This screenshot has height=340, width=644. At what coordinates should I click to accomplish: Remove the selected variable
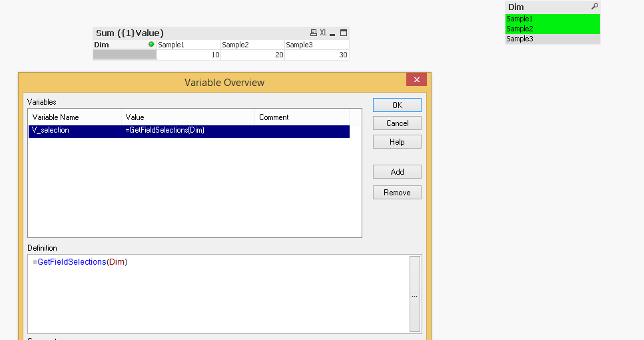click(x=397, y=193)
